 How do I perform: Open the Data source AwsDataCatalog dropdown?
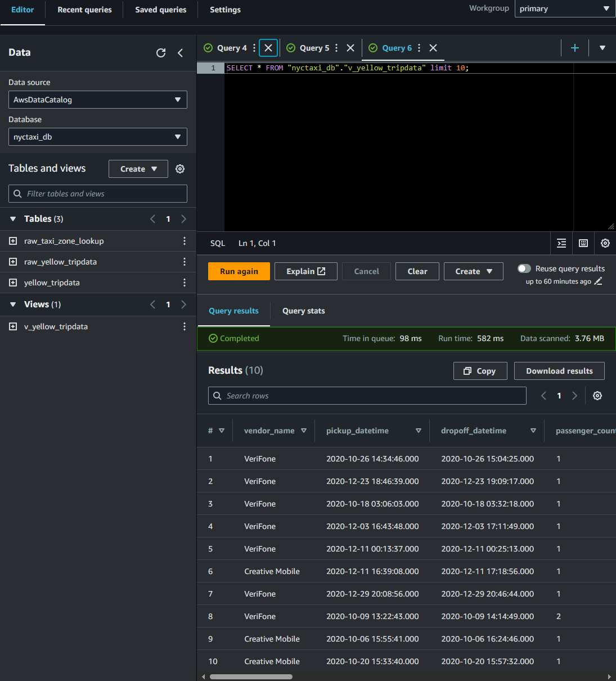pos(98,100)
